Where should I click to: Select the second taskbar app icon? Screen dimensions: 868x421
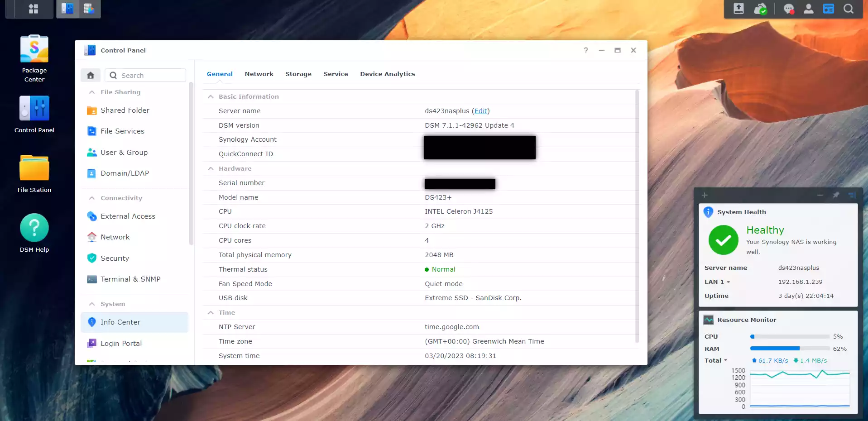pyautogui.click(x=89, y=9)
